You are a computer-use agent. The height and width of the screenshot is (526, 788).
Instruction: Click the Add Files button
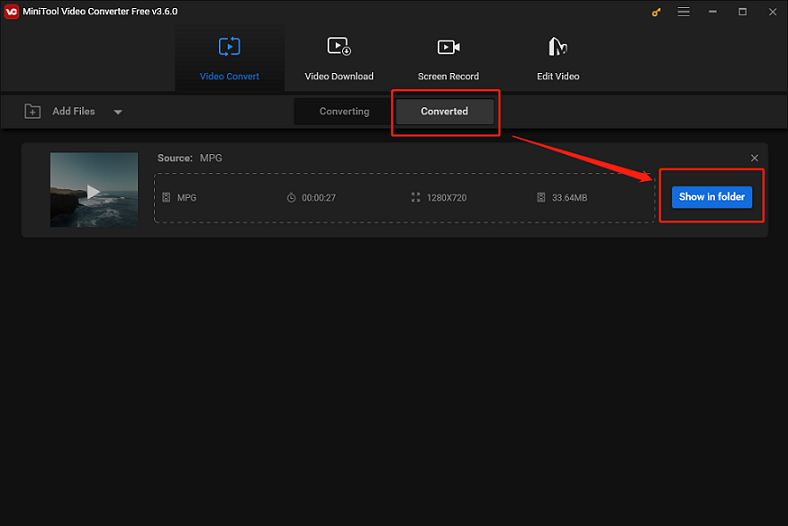click(73, 112)
